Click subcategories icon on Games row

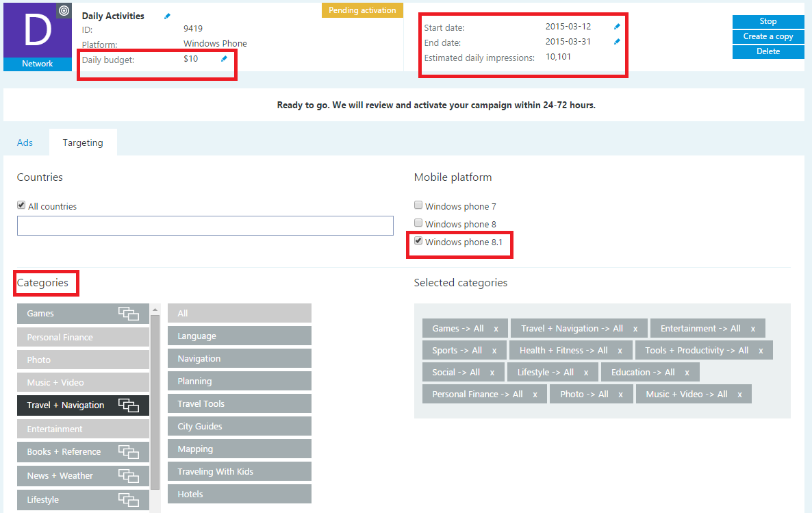(x=129, y=314)
